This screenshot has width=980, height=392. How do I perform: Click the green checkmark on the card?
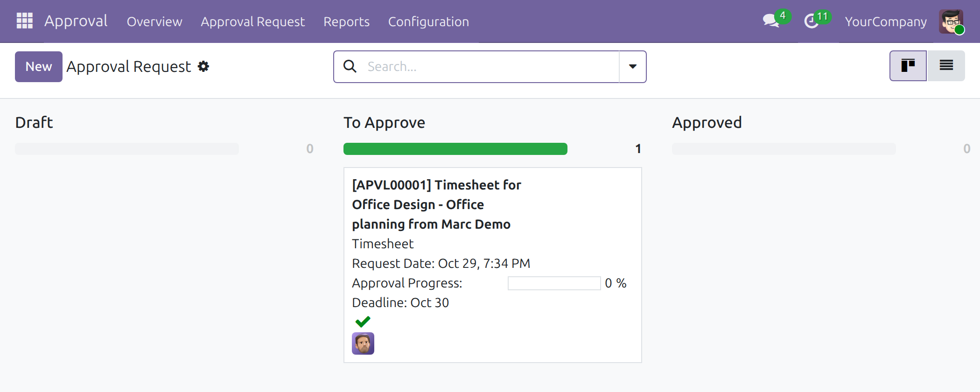coord(363,322)
